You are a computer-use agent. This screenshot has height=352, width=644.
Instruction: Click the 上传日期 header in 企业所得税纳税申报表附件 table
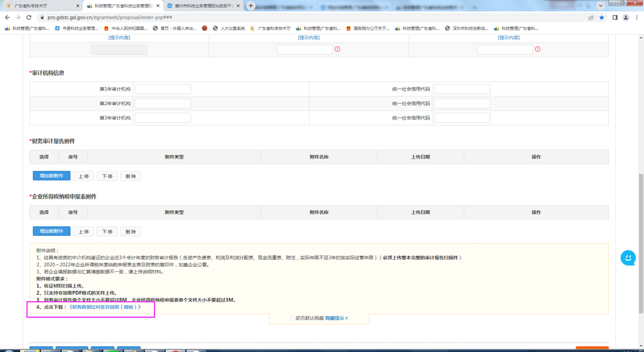420,212
